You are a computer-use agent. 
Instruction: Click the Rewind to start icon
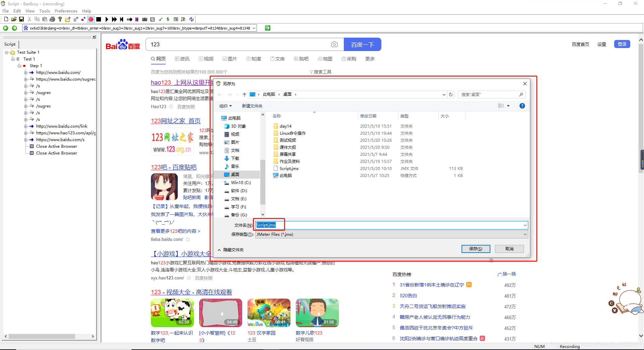(x=122, y=19)
